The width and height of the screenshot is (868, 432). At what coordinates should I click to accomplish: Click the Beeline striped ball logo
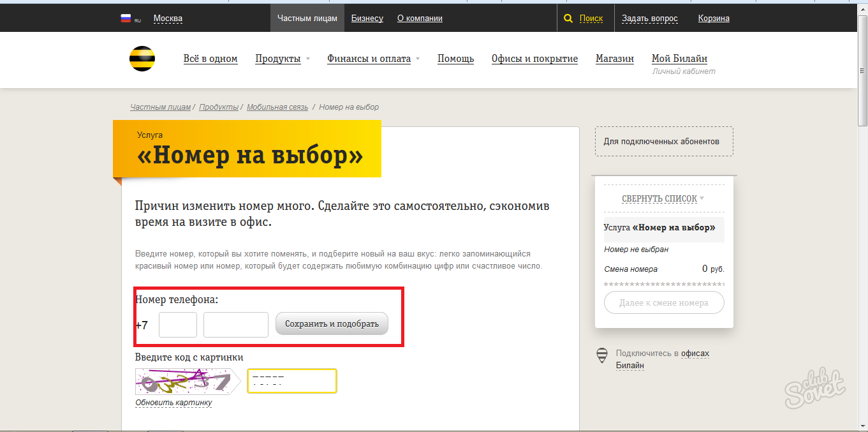click(142, 59)
